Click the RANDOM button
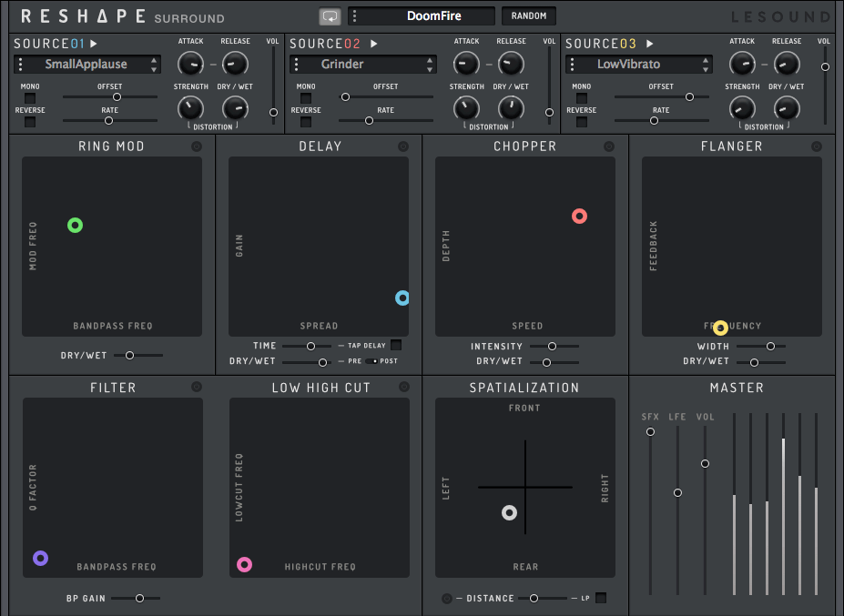The height and width of the screenshot is (616, 844). click(529, 16)
